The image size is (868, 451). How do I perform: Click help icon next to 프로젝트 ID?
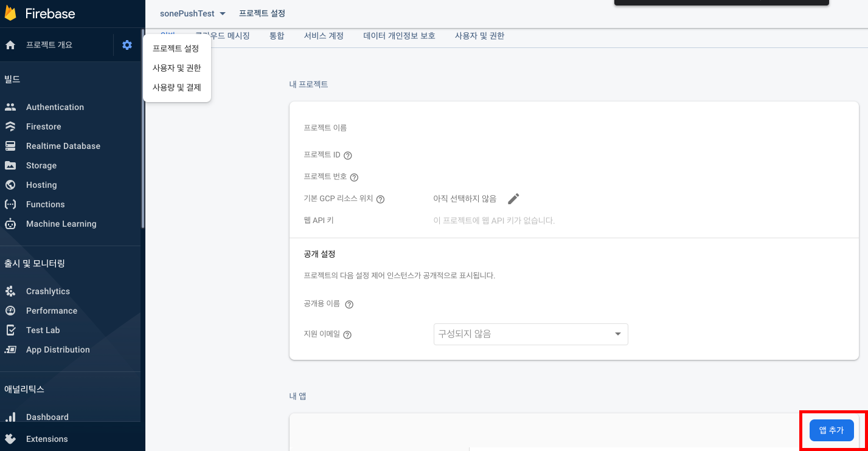tap(348, 155)
